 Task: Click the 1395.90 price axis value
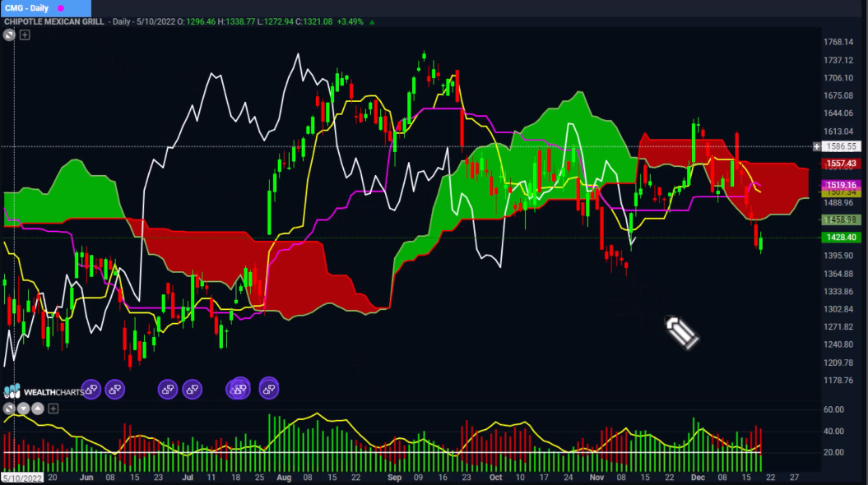(838, 256)
